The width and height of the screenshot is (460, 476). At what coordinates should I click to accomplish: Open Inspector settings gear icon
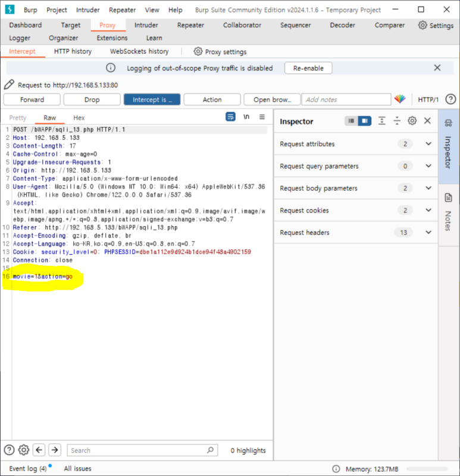[x=412, y=121]
